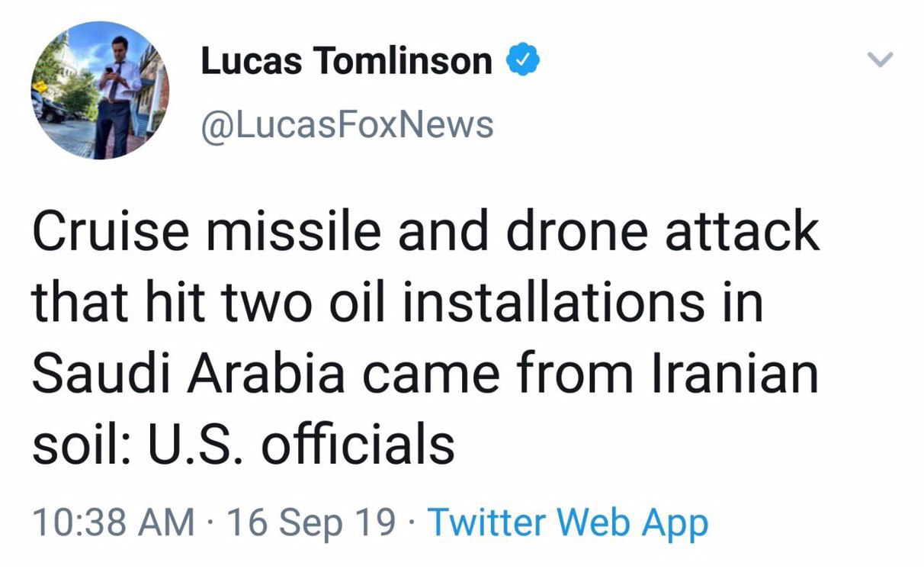Viewport: 924px width, 572px height.
Task: Expand the tweet options chevron
Action: pyautogui.click(x=881, y=60)
